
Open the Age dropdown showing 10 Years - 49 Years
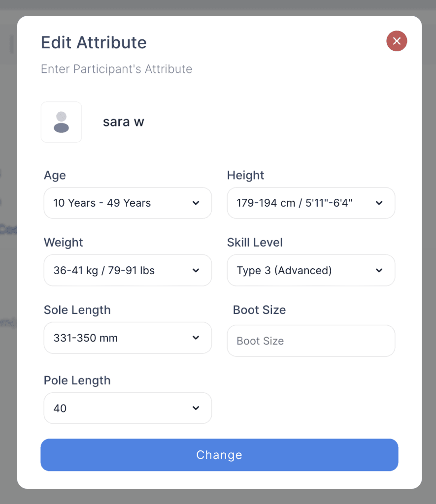click(118, 203)
